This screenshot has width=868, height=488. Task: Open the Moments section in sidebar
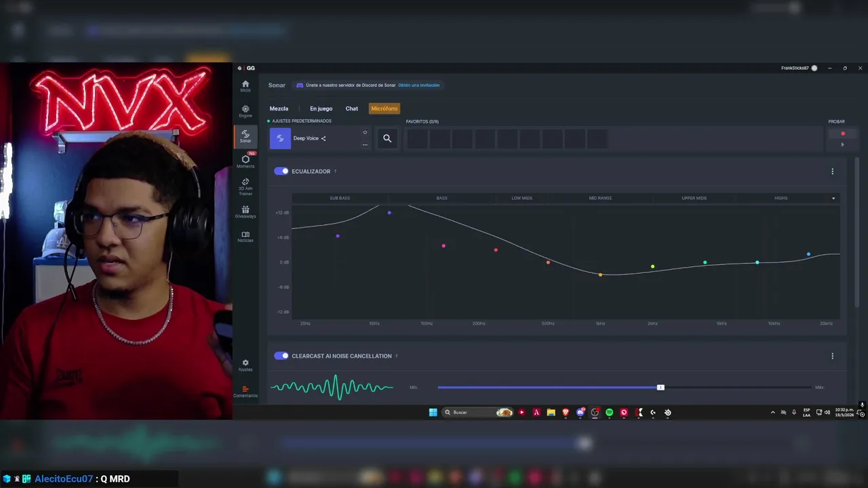click(x=245, y=161)
